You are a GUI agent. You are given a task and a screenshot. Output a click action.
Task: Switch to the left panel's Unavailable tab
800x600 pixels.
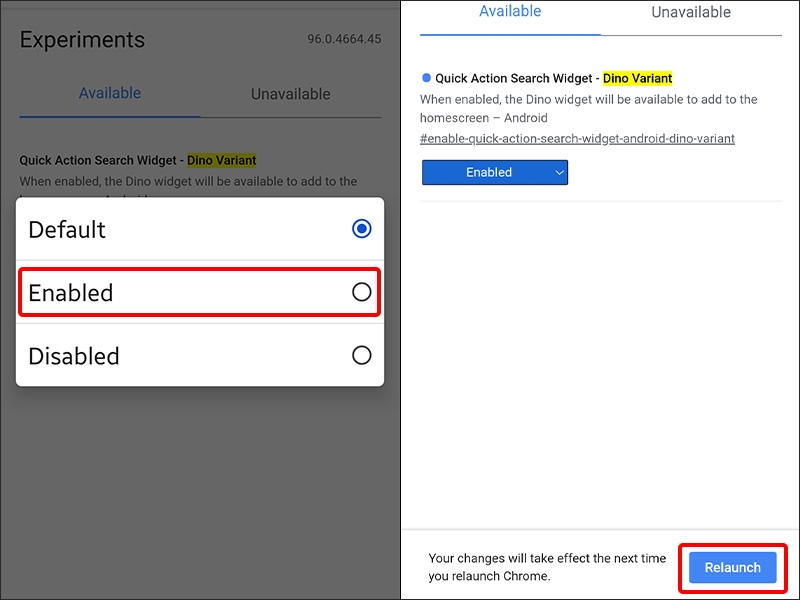[x=290, y=94]
